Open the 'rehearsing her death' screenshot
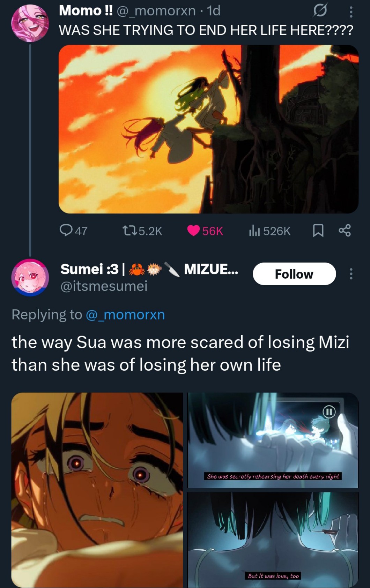370x588 pixels. [273, 440]
